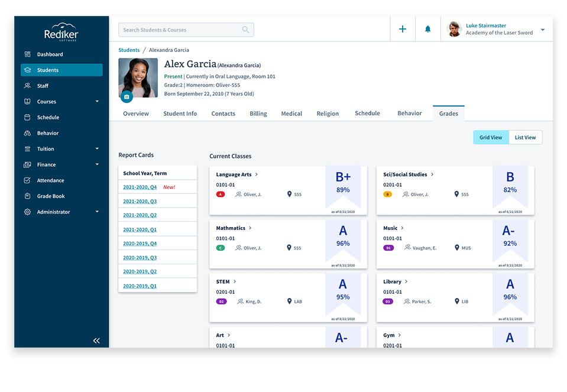Screen dimensions: 567x392
Task: Click the Attendance checkmark icon
Action: tap(27, 180)
